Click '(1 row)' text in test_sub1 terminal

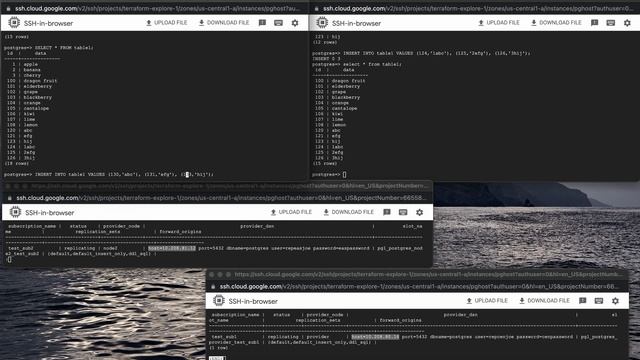(218, 348)
